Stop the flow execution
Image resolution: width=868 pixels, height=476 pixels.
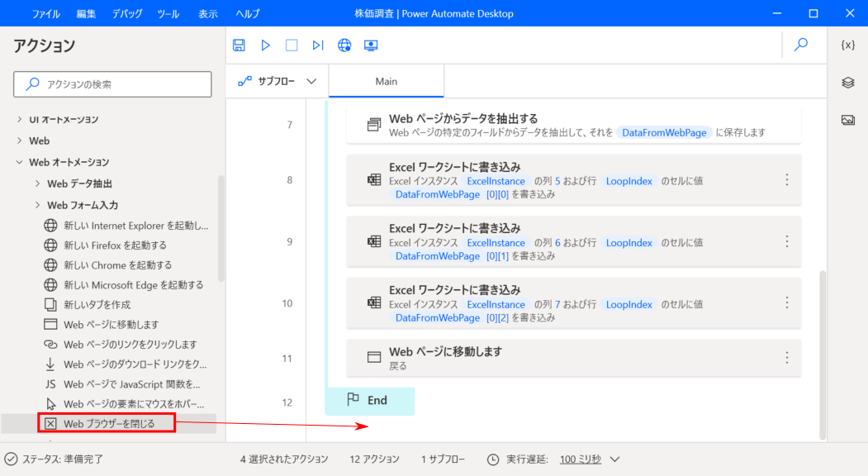click(292, 45)
